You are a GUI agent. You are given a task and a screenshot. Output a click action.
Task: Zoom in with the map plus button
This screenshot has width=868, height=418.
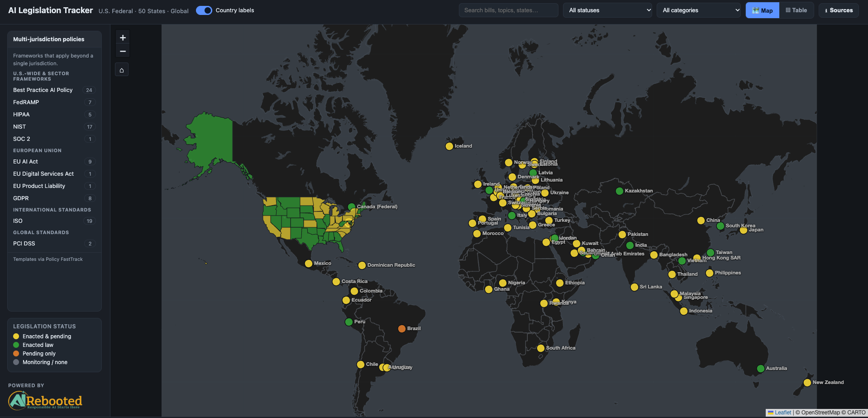point(123,38)
